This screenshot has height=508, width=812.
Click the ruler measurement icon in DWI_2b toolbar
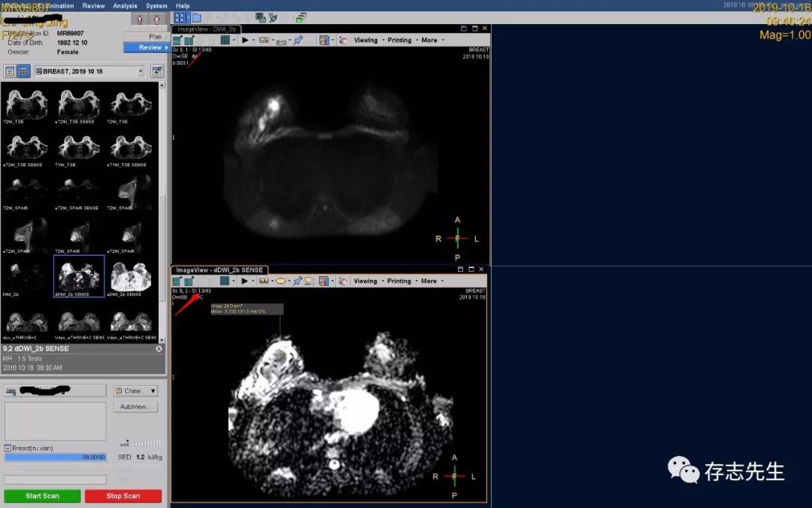click(x=264, y=40)
